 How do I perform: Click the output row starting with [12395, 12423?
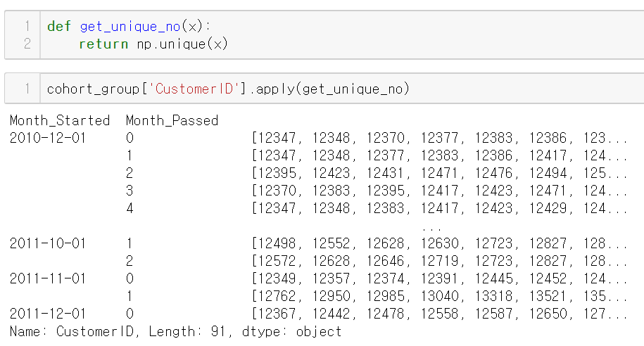439,173
